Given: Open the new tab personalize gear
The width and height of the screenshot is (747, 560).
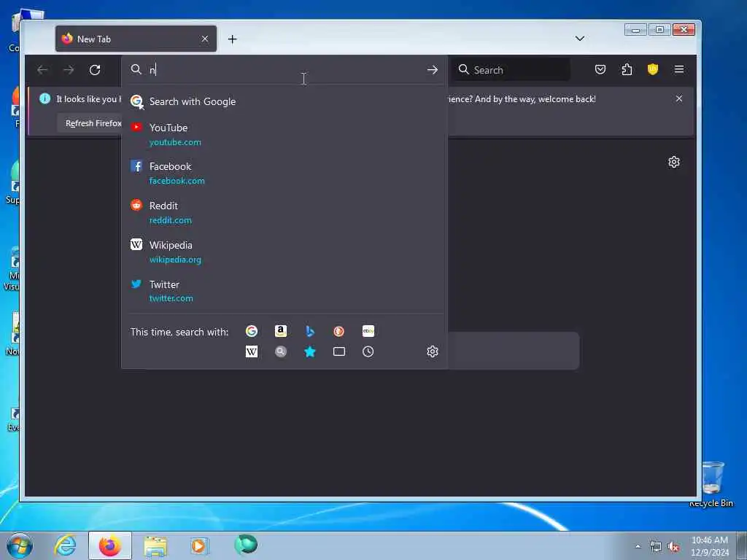Looking at the screenshot, I should point(673,162).
